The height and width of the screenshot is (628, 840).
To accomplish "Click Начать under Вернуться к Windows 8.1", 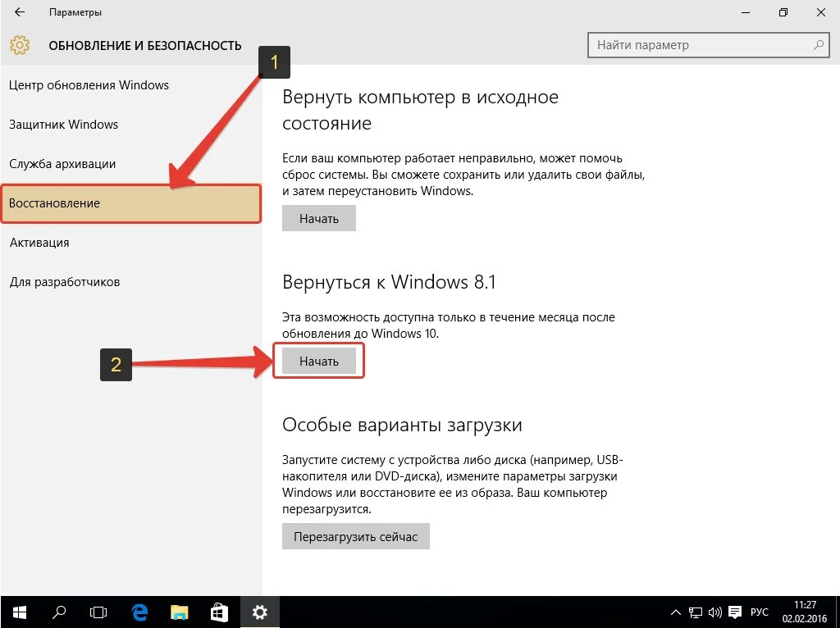I will 318,361.
